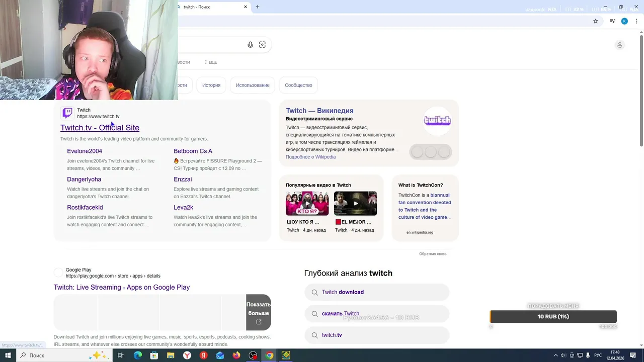Viewport: 644px width, 362px height.
Task: Show hidden system tray icons
Action: tap(555, 355)
